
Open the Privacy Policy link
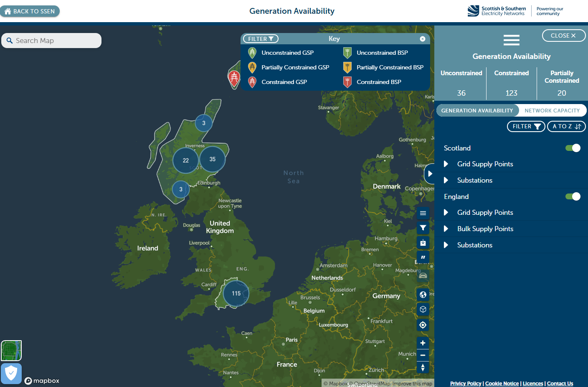465,383
